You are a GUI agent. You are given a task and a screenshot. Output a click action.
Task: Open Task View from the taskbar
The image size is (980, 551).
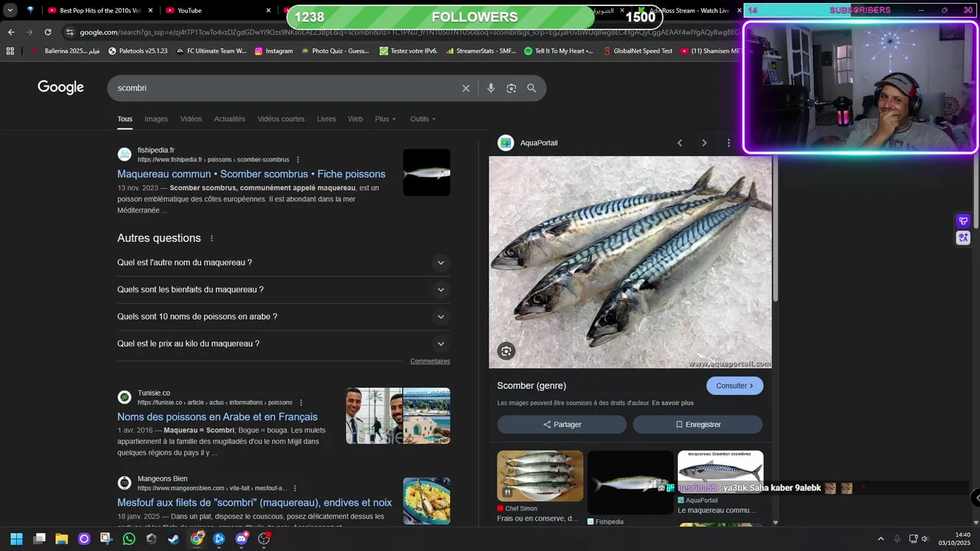click(x=39, y=539)
